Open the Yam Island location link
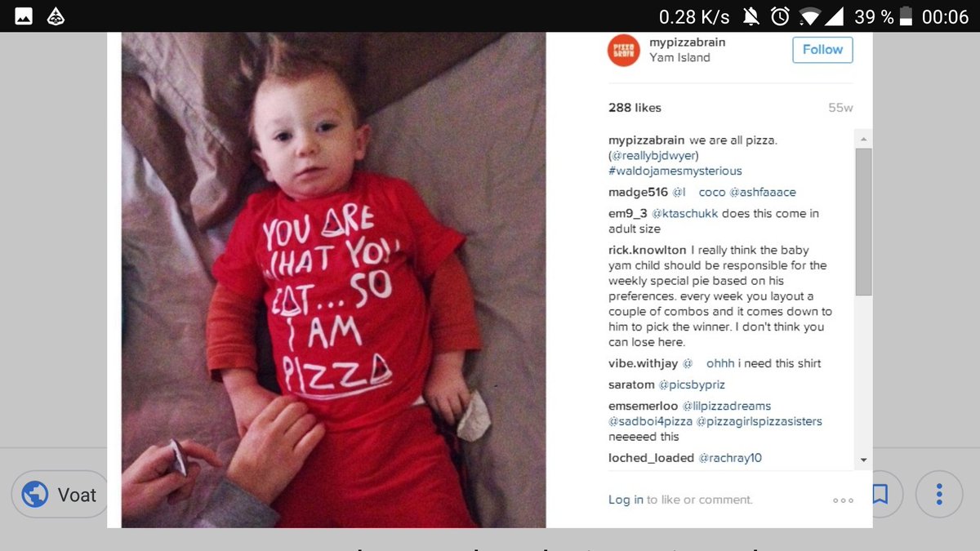 coord(679,57)
